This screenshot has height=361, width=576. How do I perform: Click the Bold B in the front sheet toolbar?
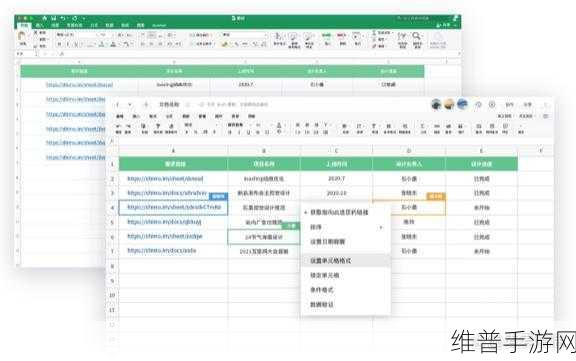pos(230,132)
